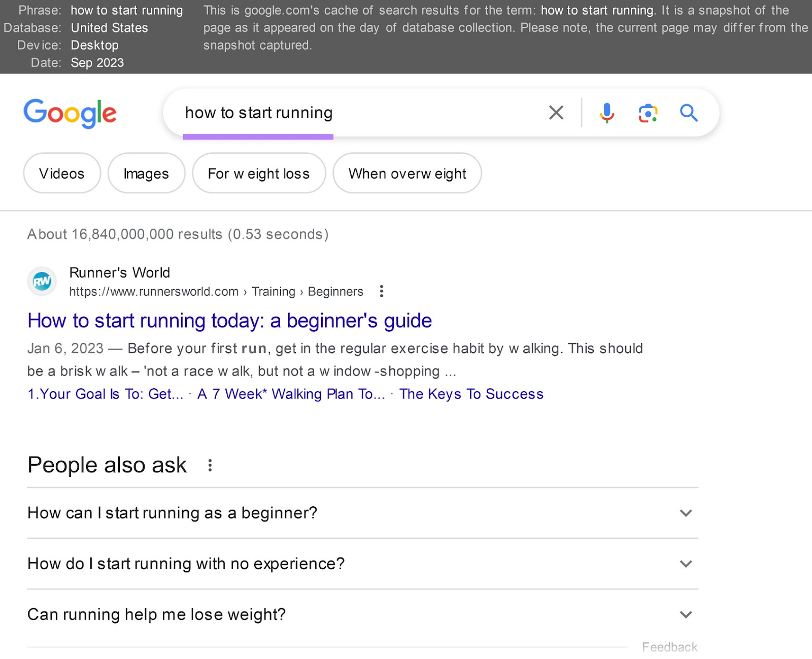Click the Google logo
812x659 pixels.
coord(70,113)
